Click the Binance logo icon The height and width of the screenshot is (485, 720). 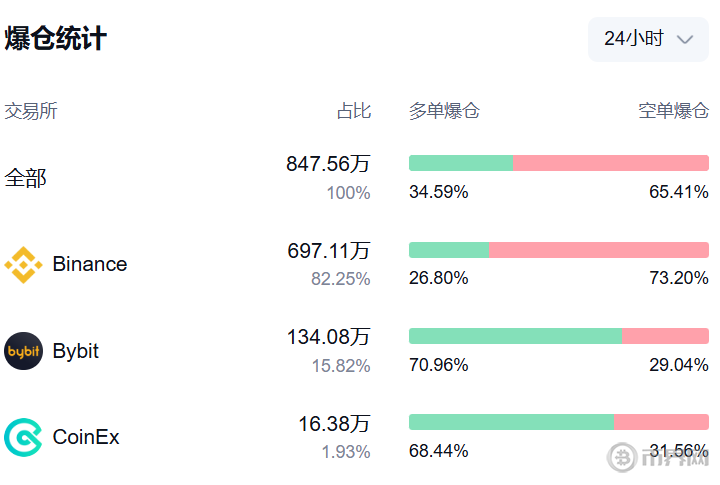tap(23, 265)
